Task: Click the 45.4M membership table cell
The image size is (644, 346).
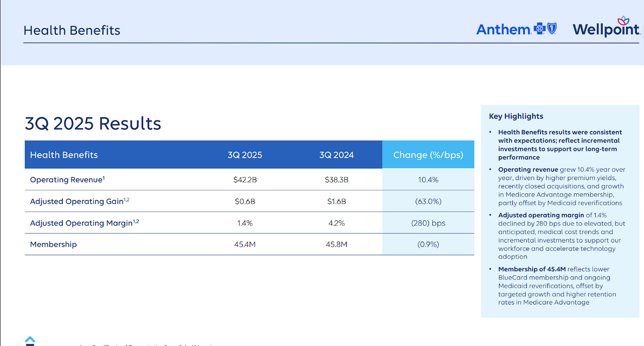Action: click(x=245, y=245)
